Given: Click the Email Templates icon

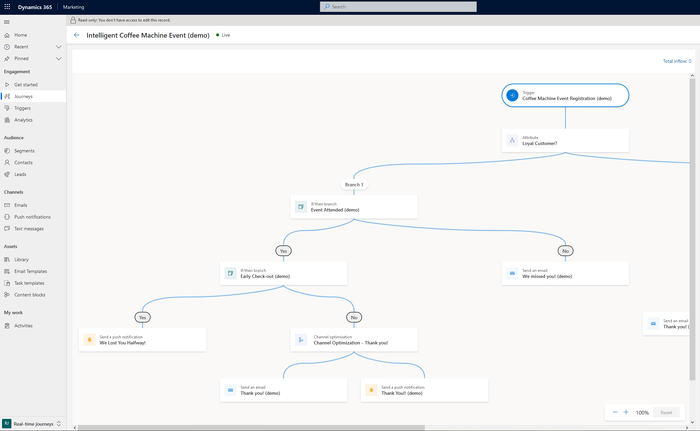Looking at the screenshot, I should [x=7, y=271].
